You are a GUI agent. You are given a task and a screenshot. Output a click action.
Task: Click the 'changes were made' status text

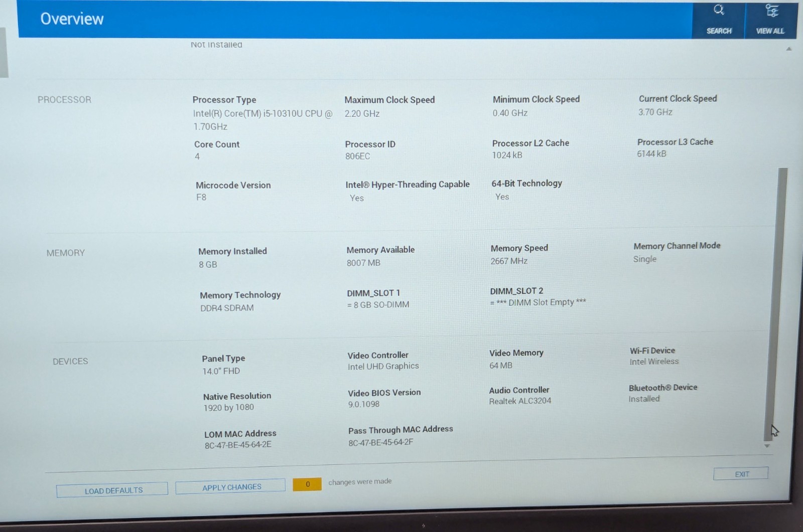360,482
